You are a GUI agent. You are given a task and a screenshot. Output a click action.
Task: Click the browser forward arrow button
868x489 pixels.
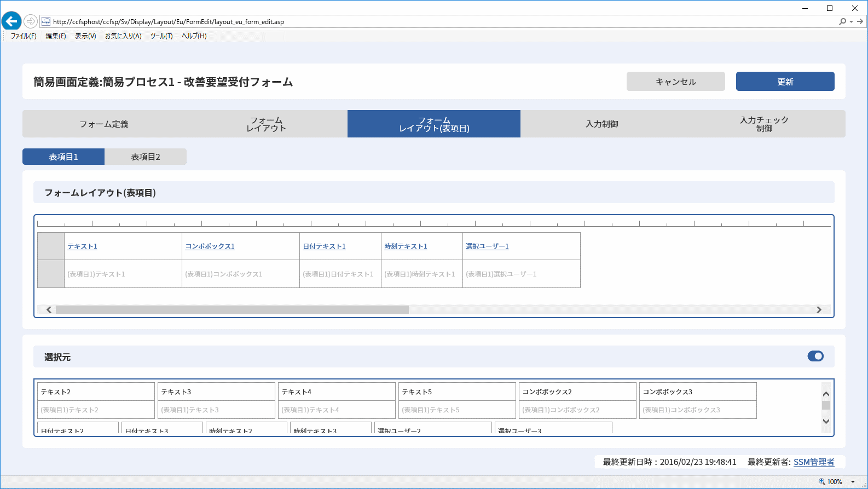(x=31, y=21)
